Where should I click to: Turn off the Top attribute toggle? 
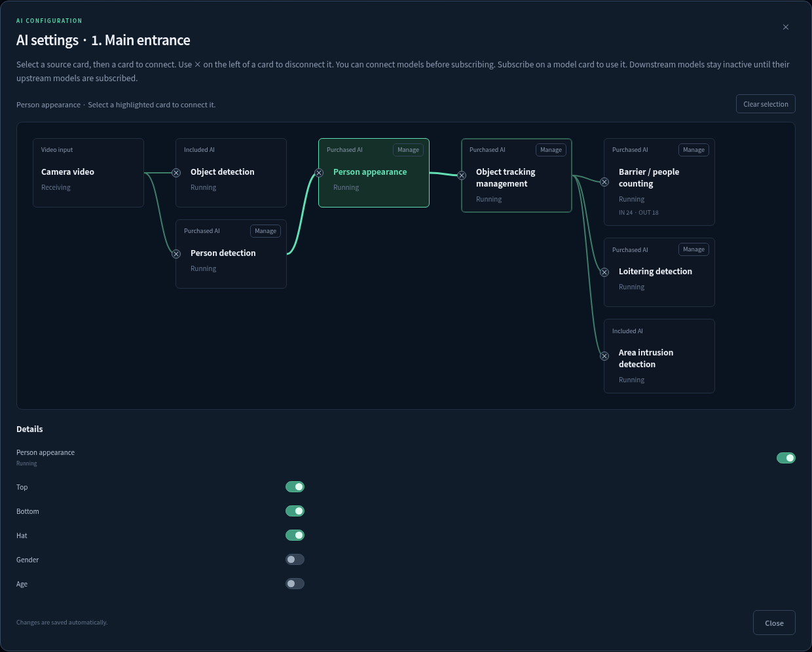295,486
